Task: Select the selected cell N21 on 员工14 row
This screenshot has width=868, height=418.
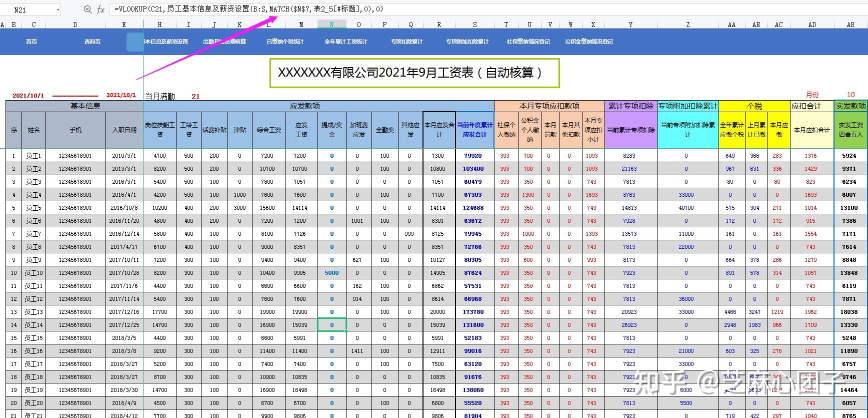Action: point(331,325)
